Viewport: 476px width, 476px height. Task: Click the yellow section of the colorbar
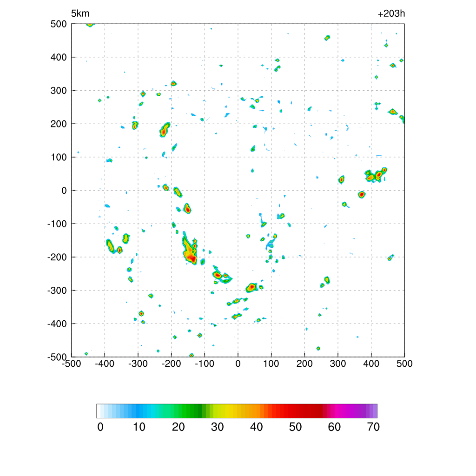[x=225, y=411]
